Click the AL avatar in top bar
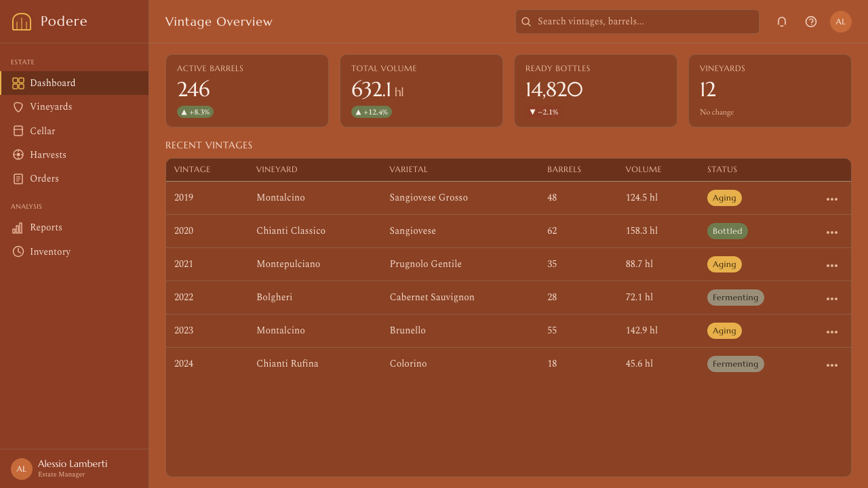 (841, 22)
